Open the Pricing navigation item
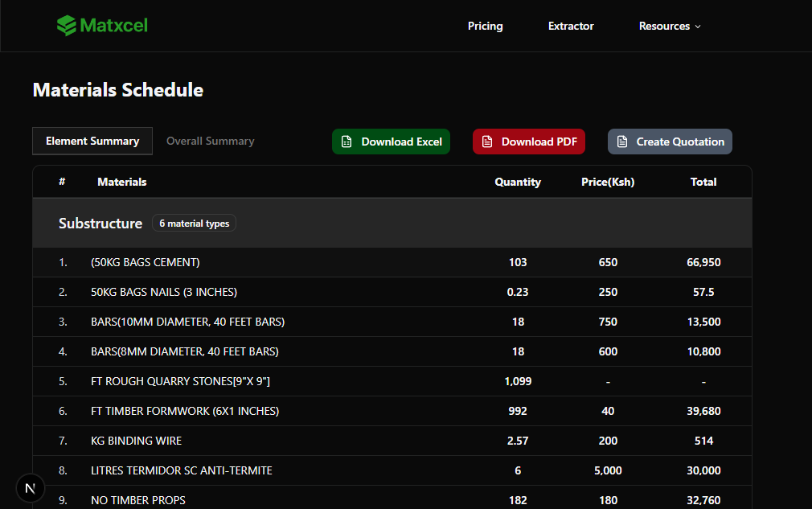 tap(485, 26)
